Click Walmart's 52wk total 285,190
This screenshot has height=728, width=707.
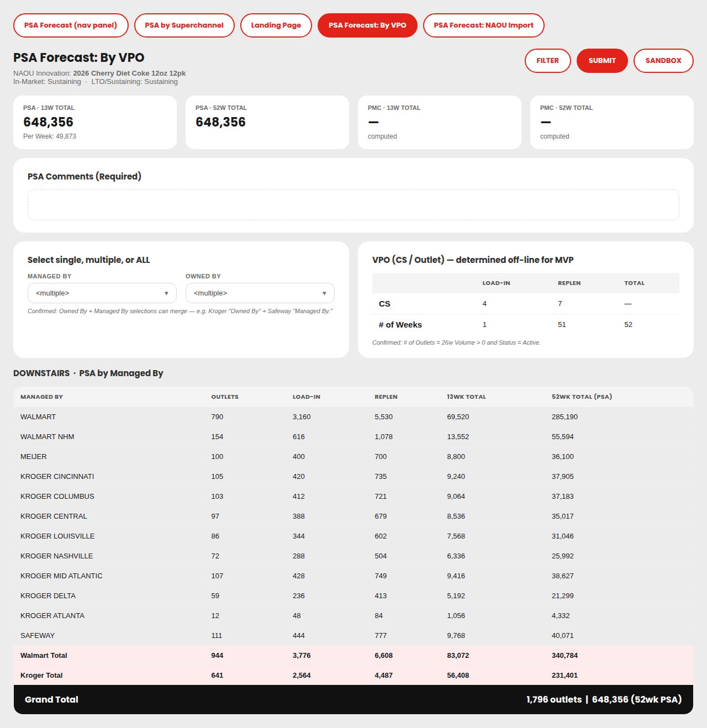tap(564, 417)
